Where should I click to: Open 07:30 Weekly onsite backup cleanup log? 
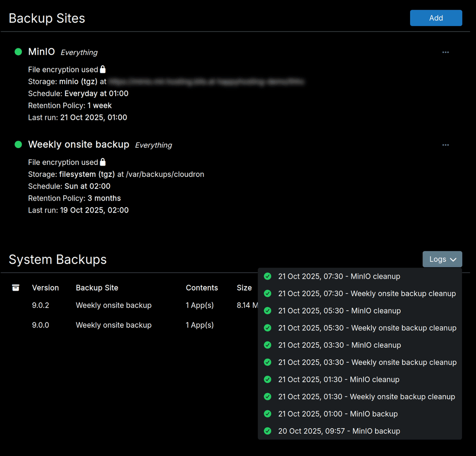(367, 293)
